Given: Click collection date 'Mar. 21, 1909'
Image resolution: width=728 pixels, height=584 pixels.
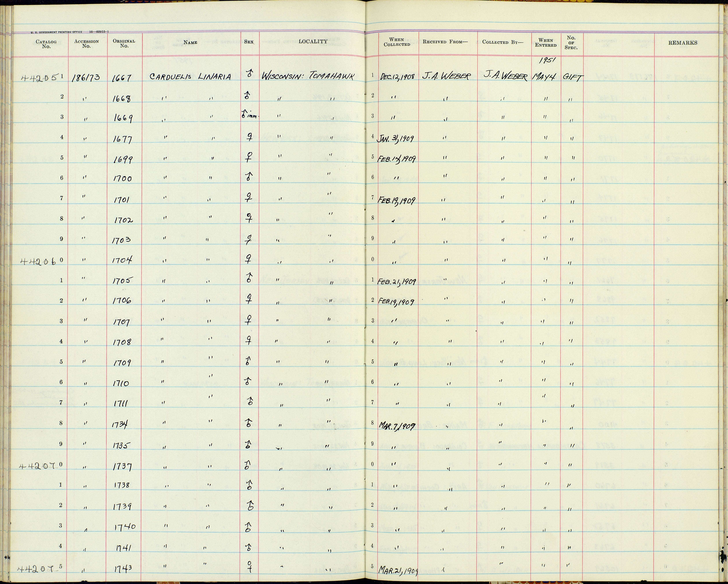Looking at the screenshot, I should pos(398,571).
